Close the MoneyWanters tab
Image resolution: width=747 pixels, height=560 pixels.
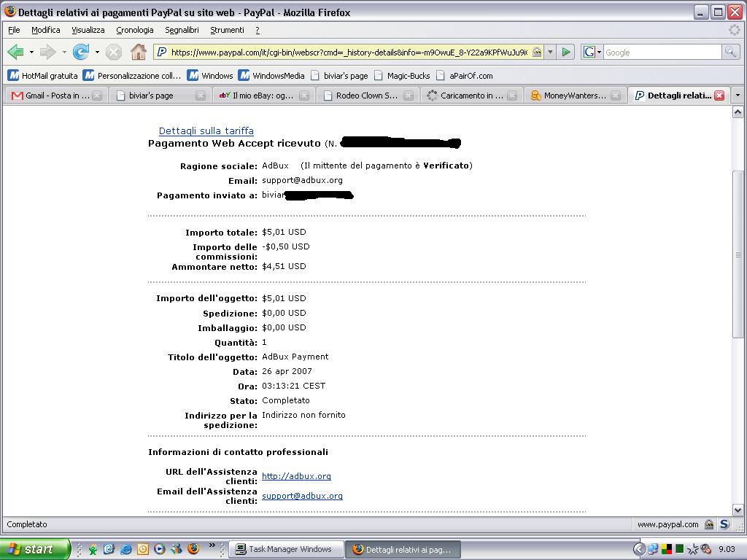616,96
